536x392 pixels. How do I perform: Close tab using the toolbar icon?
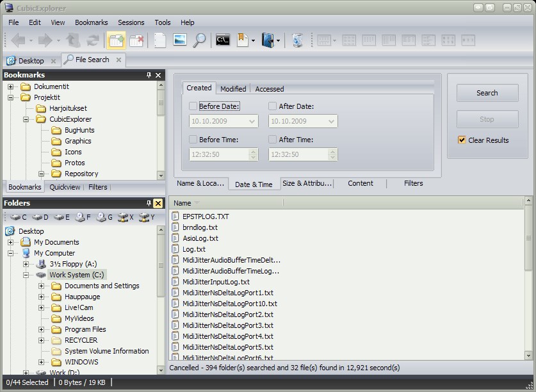(x=136, y=40)
